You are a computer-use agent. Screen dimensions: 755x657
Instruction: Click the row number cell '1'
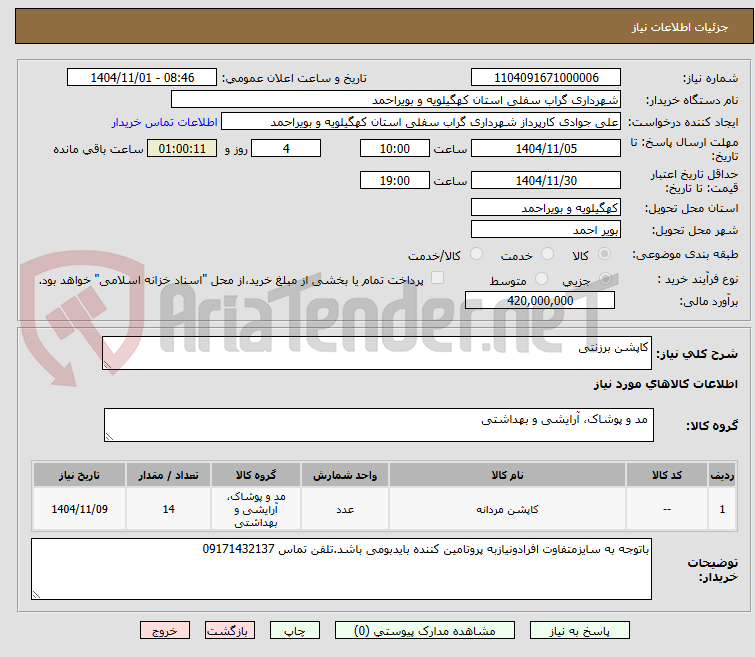[722, 509]
